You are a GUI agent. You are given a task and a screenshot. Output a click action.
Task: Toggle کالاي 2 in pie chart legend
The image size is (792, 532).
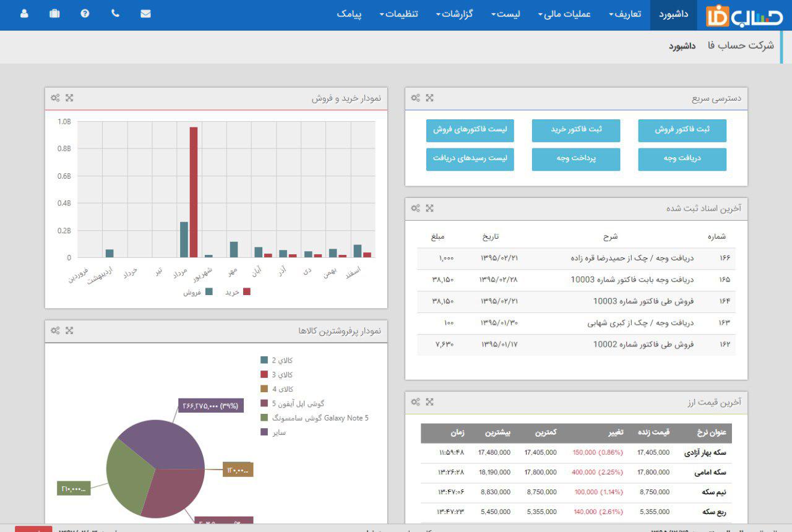[277, 360]
